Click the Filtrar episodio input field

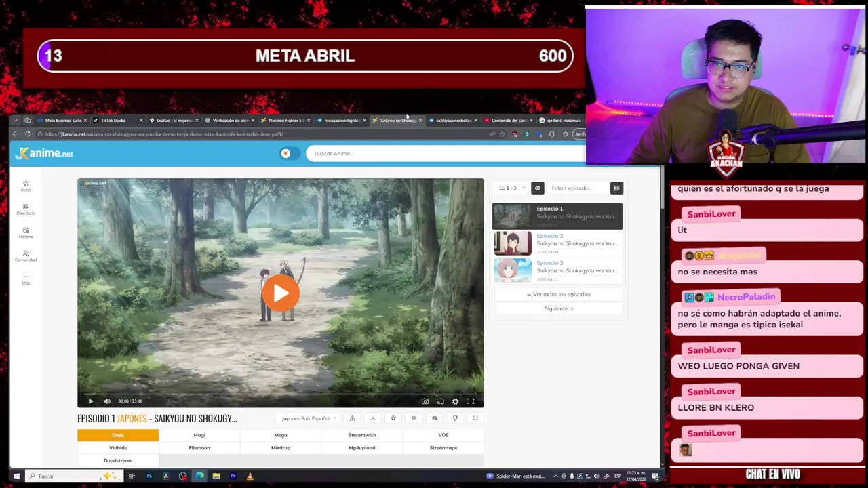[x=578, y=188]
